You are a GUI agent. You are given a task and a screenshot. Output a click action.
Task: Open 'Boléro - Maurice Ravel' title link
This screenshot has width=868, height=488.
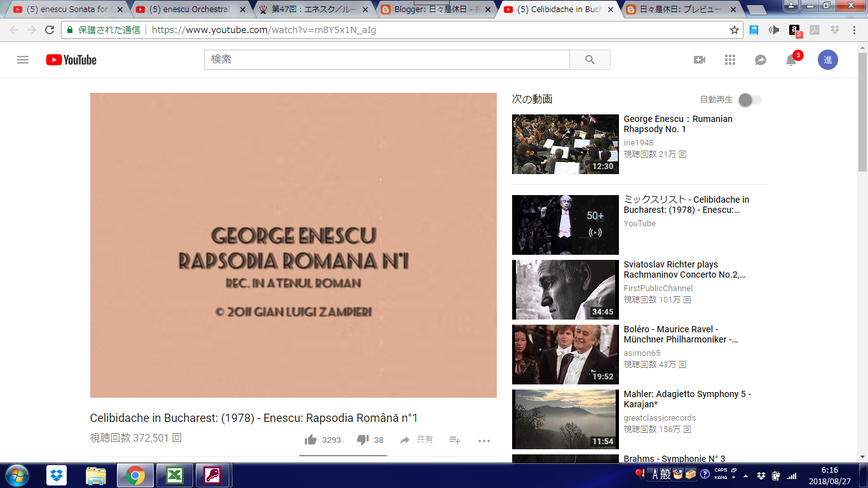click(x=681, y=334)
